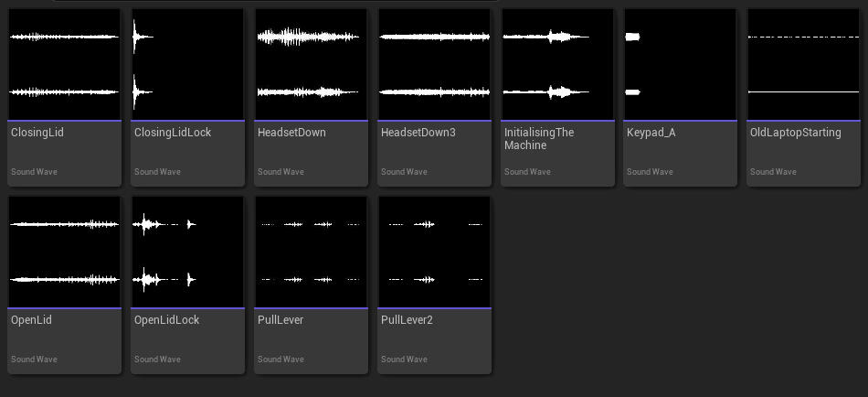Click the ClosingLid asset name label

(37, 133)
